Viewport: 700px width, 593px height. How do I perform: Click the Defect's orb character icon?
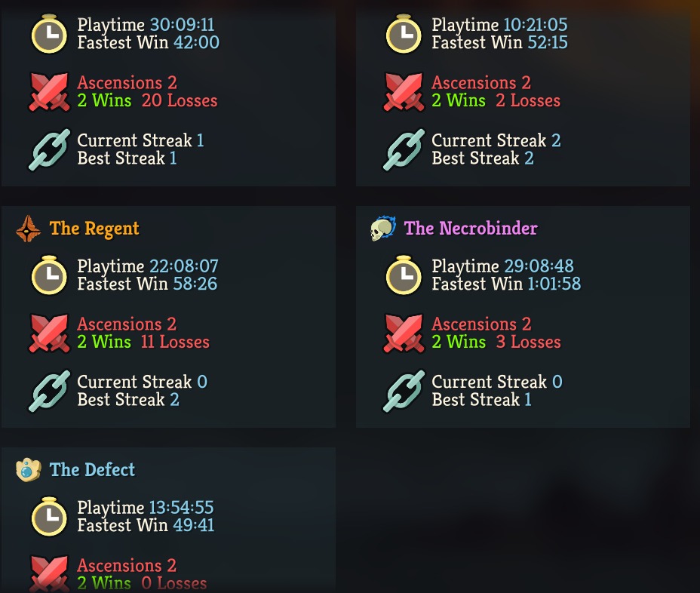(x=28, y=470)
